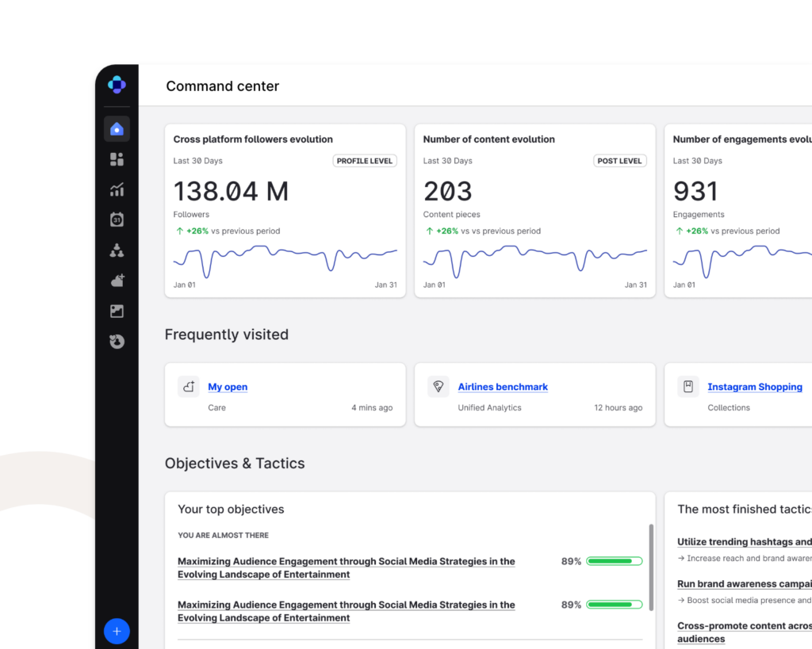Click the top objectives panel scrollbar

651,567
